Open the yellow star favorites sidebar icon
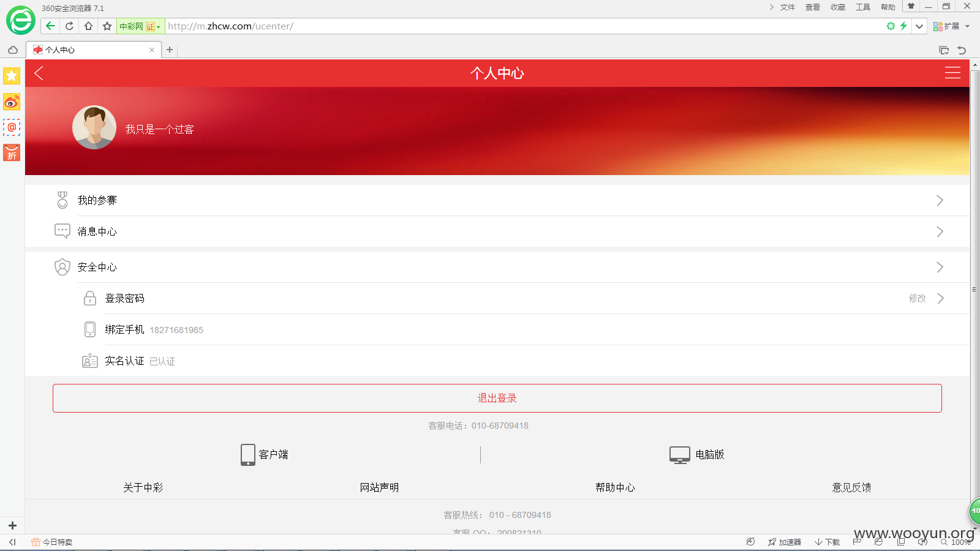Image resolution: width=980 pixels, height=551 pixels. pos(12,75)
